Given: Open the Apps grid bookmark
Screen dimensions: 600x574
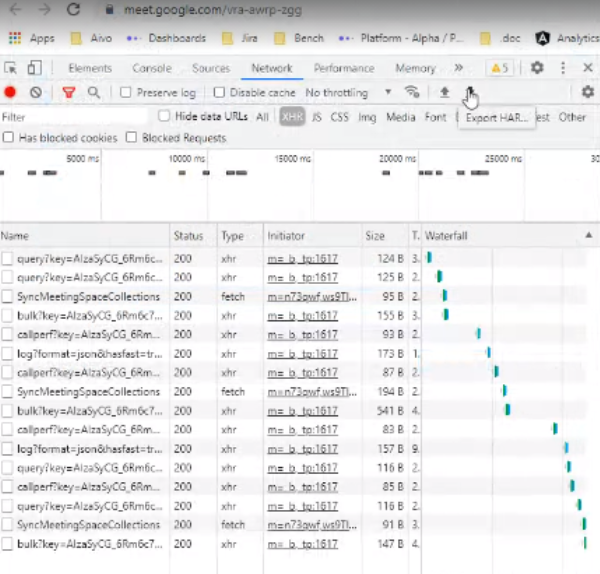Looking at the screenshot, I should tap(32, 38).
